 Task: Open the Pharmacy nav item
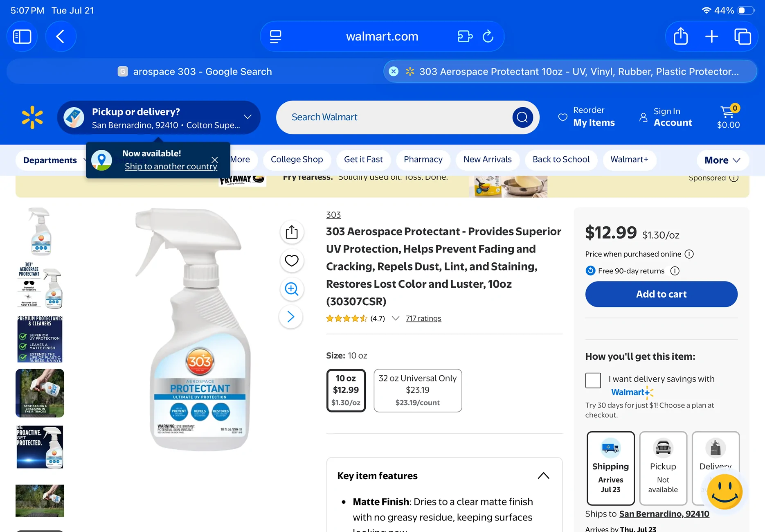[x=423, y=160]
